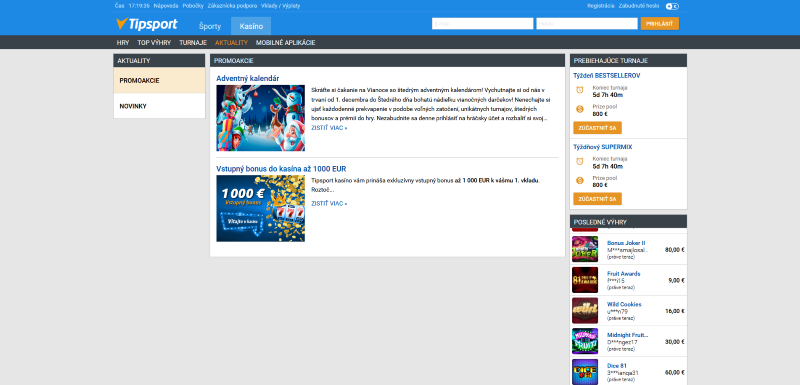Open the Fruit Awards game icon
The image size is (800, 385).
(x=585, y=280)
